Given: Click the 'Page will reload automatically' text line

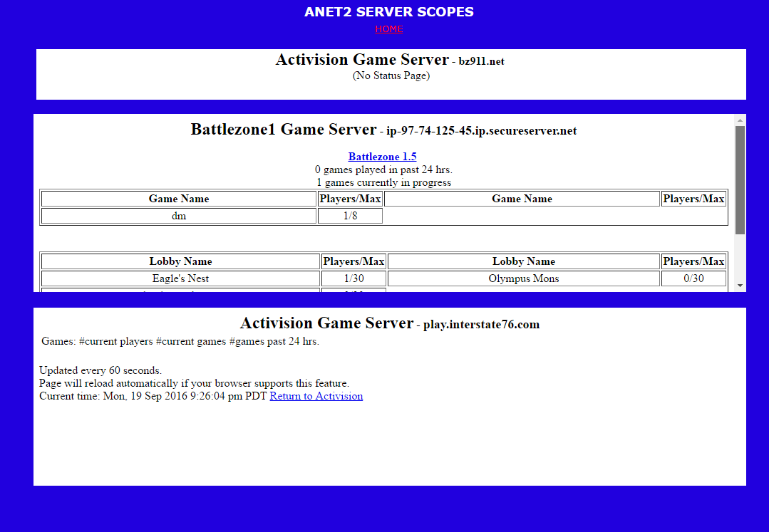Looking at the screenshot, I should click(195, 383).
